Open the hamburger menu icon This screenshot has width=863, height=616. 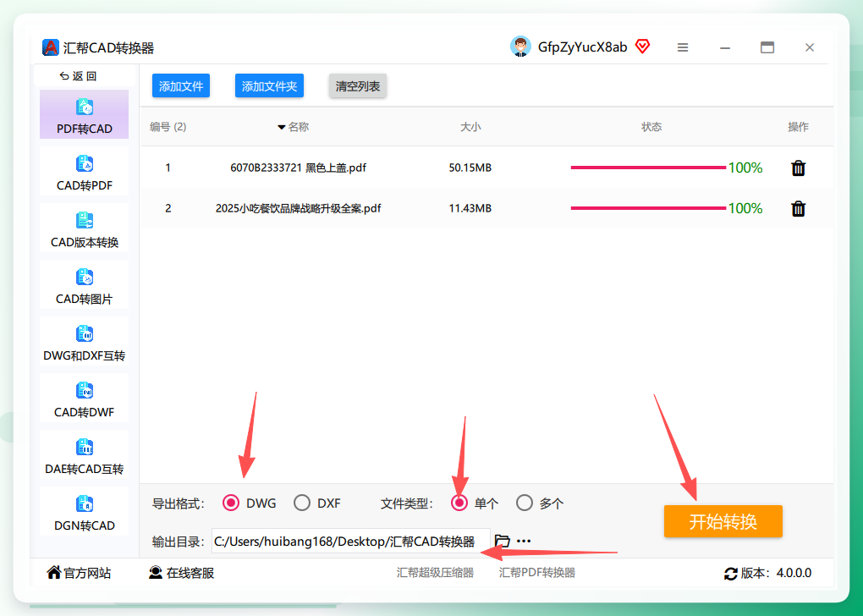tap(683, 48)
